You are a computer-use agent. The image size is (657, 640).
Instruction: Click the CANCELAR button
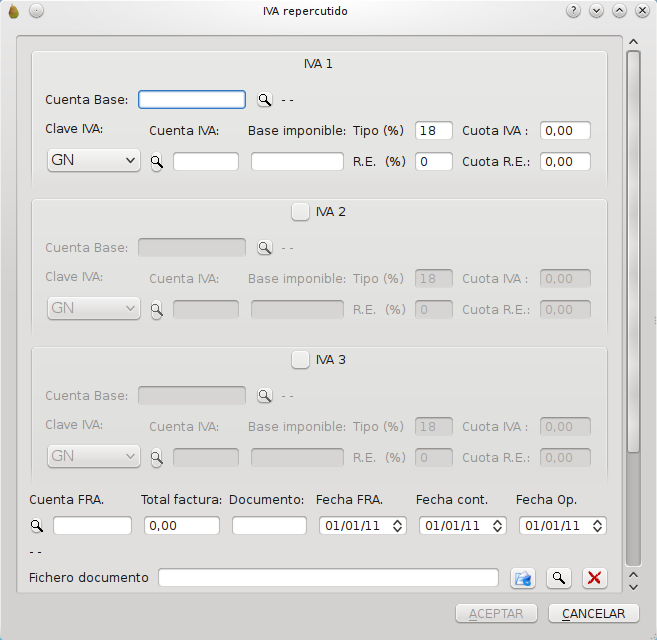[594, 614]
